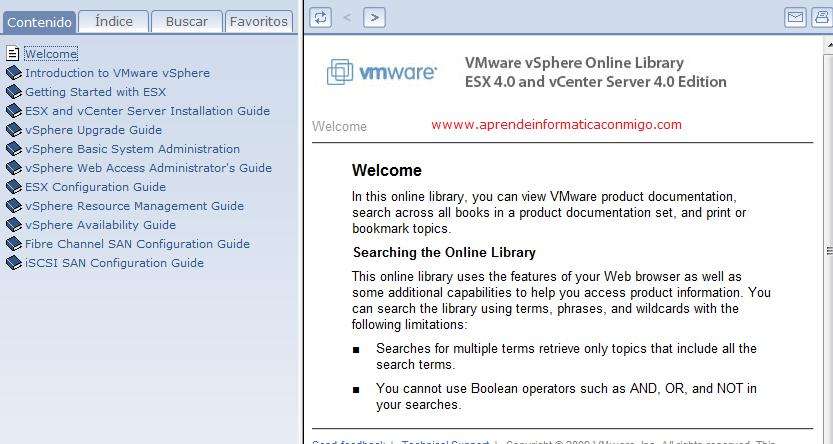The width and height of the screenshot is (833, 444).
Task: Switch to the Buscar tab
Action: point(186,22)
